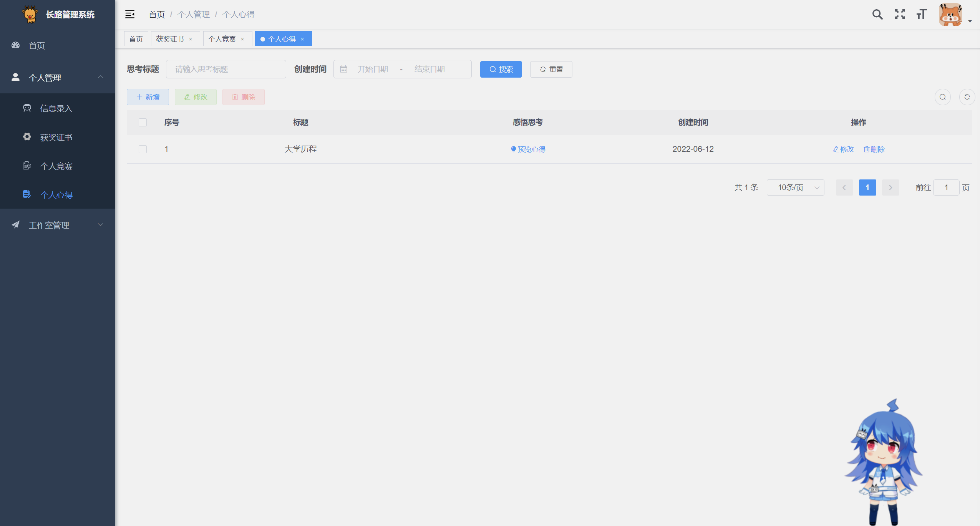980x526 pixels.
Task: Open the 10条/页 page size dropdown
Action: pyautogui.click(x=795, y=188)
